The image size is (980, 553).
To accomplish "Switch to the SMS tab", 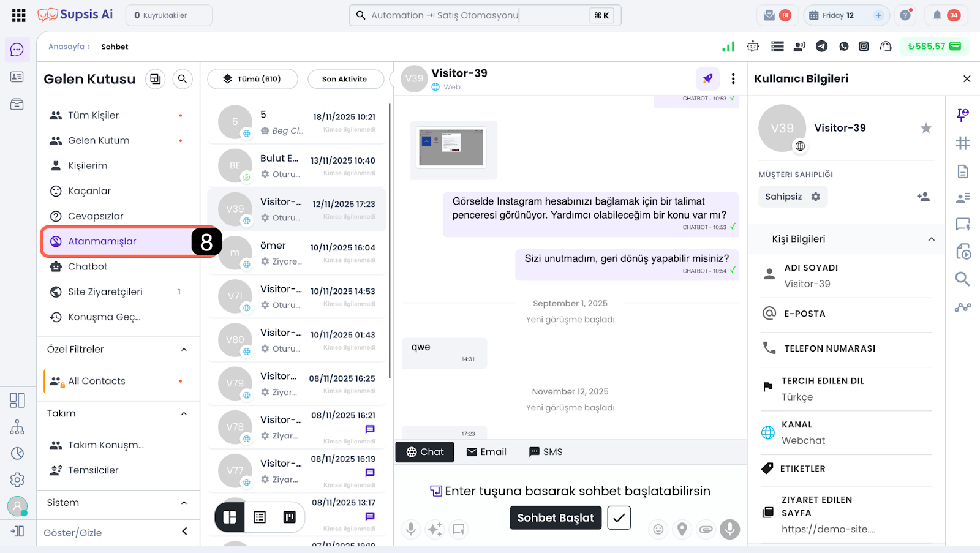I will 546,452.
